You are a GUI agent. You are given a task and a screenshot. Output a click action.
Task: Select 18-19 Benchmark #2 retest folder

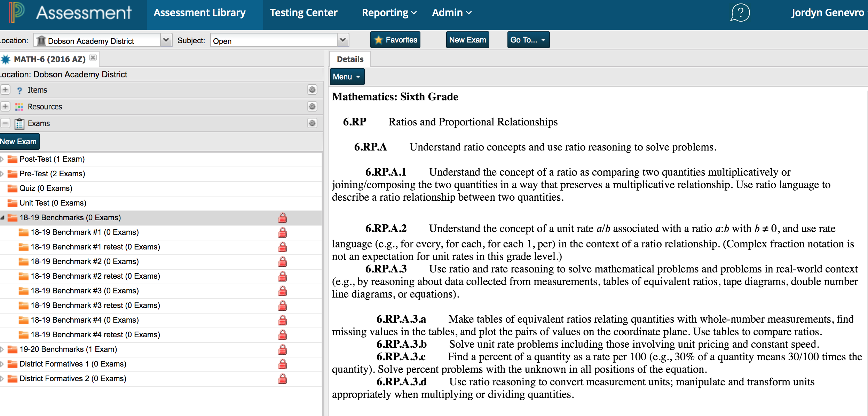coord(95,276)
